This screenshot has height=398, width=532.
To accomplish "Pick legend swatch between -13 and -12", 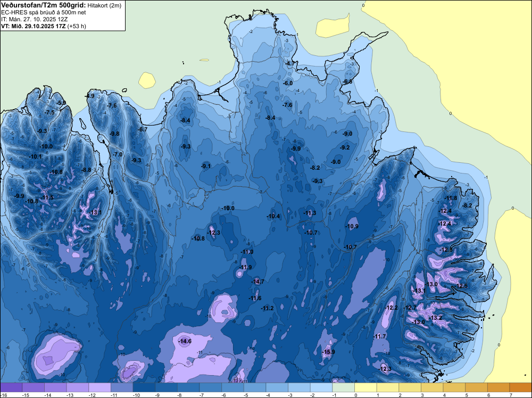I will click(78, 387).
